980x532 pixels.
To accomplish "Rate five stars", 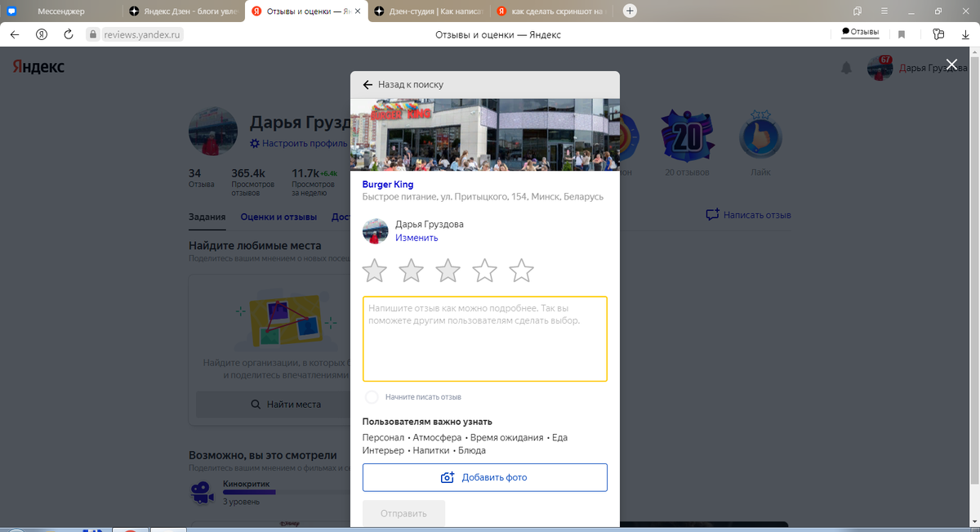I will pos(521,270).
